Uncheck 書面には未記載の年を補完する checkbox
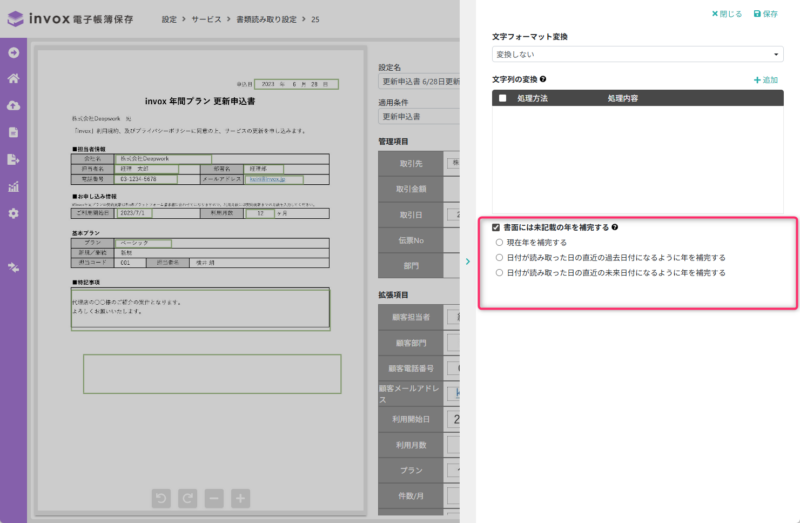The width and height of the screenshot is (800, 523). click(x=496, y=227)
